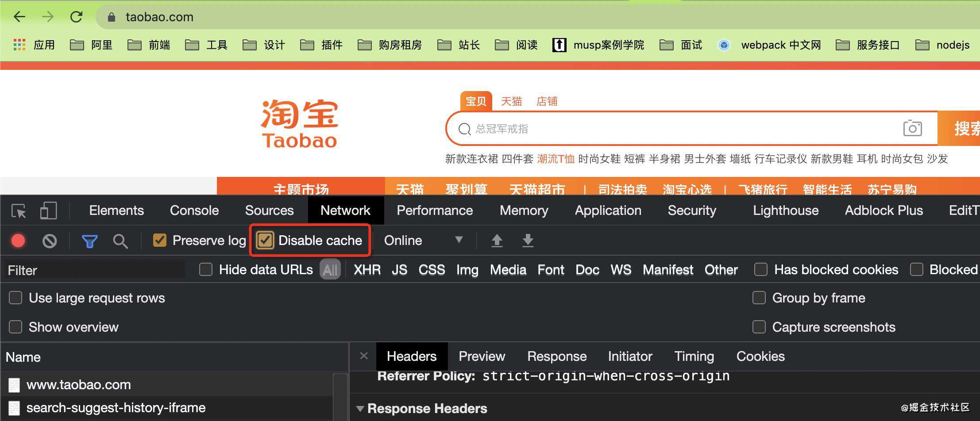Screen dimensions: 980x421
Task: Open the 服务接口 bookmarks folder
Action: click(868, 45)
